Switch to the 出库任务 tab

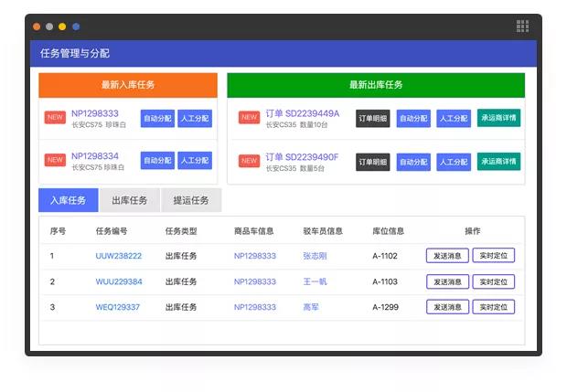click(130, 200)
